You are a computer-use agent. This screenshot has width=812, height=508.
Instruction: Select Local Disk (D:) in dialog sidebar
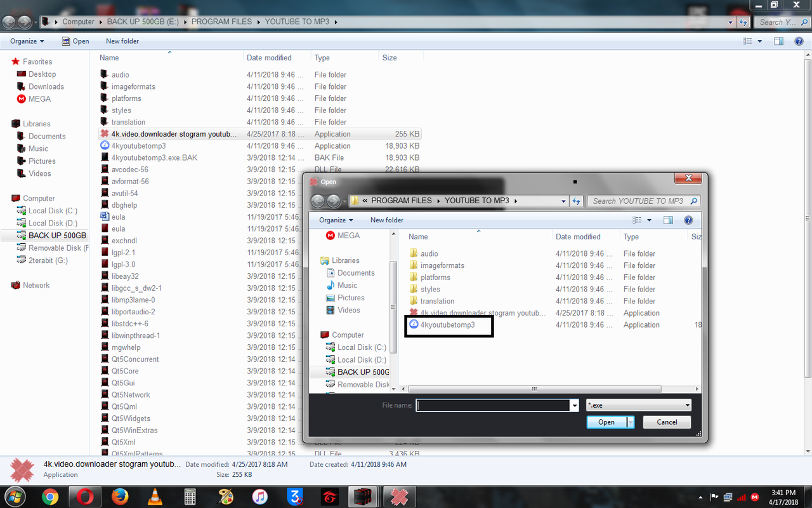[356, 359]
